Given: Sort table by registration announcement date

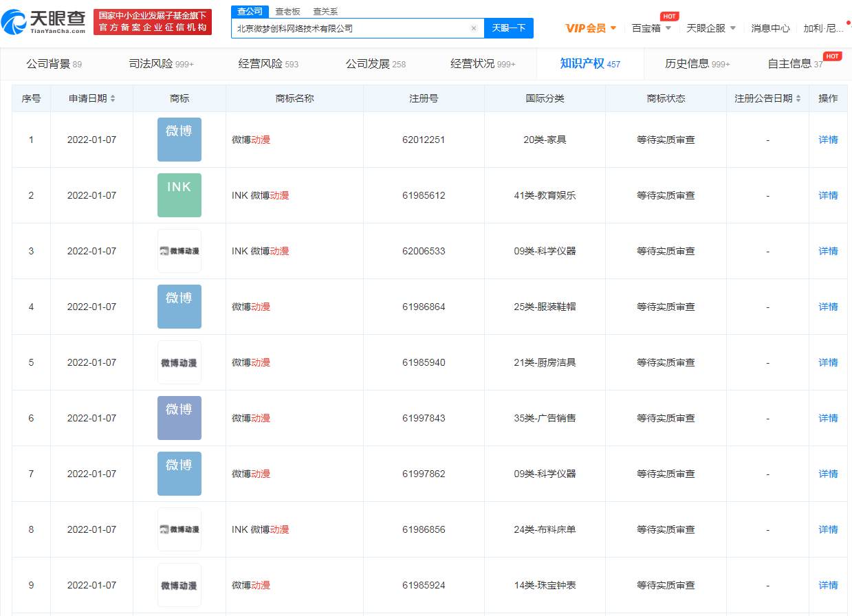Looking at the screenshot, I should tap(798, 98).
